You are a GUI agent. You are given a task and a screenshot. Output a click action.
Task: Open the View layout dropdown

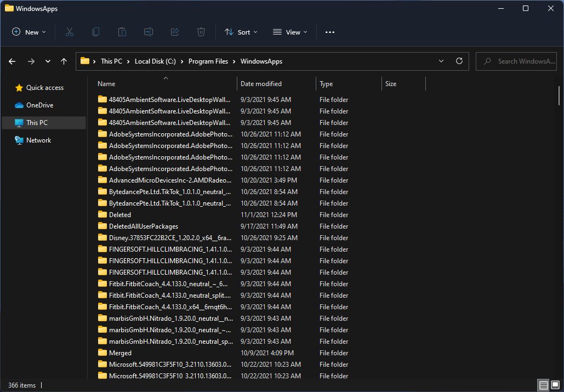coord(290,32)
